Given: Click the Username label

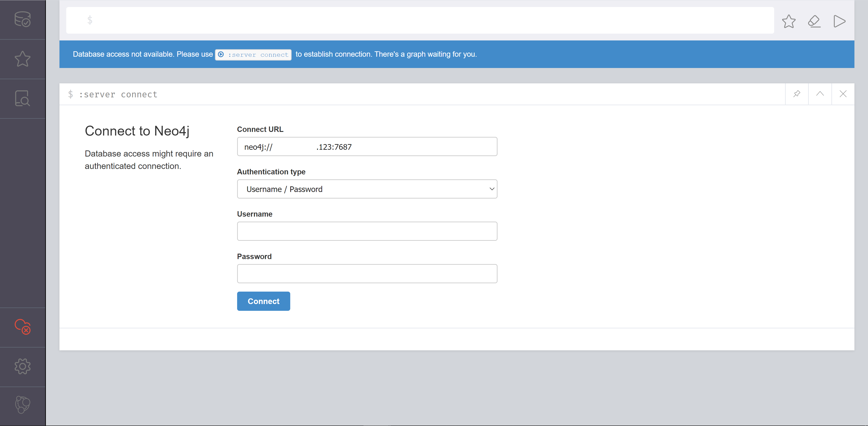Looking at the screenshot, I should [255, 214].
